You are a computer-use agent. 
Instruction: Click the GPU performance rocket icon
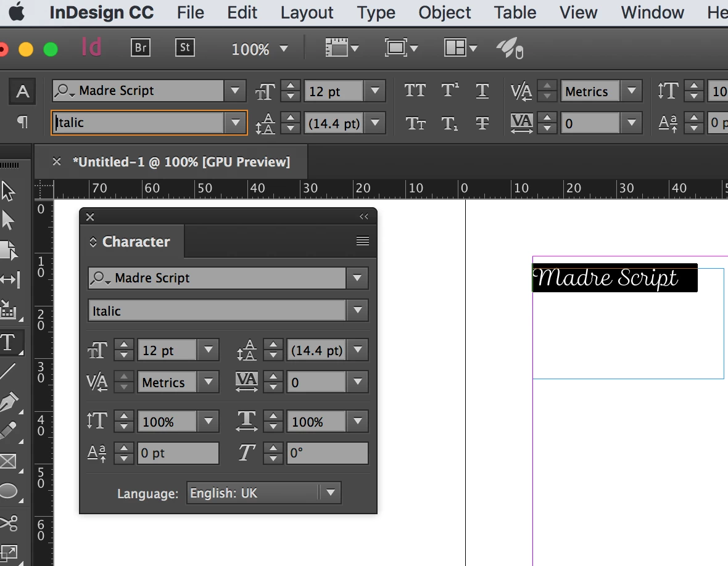[x=510, y=48]
